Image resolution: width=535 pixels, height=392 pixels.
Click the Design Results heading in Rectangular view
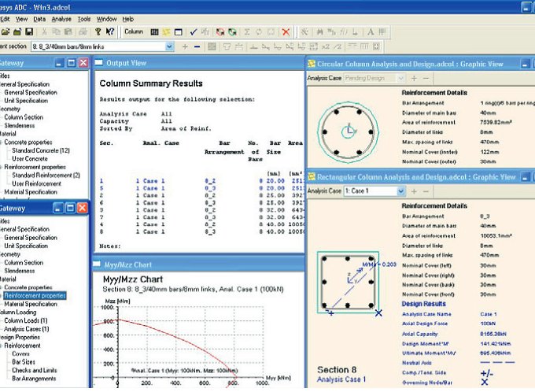pos(423,304)
